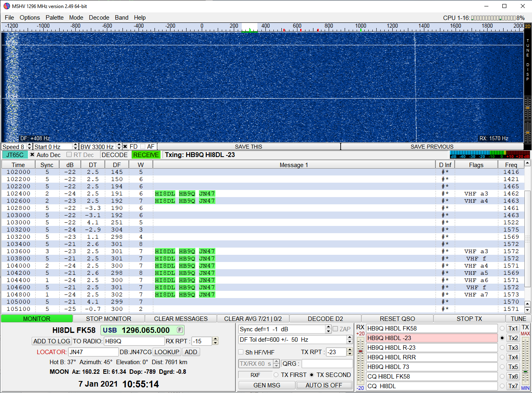Screen dimensions: 532x393
Task: Increase the RX RPT spinner value
Action: click(x=215, y=339)
